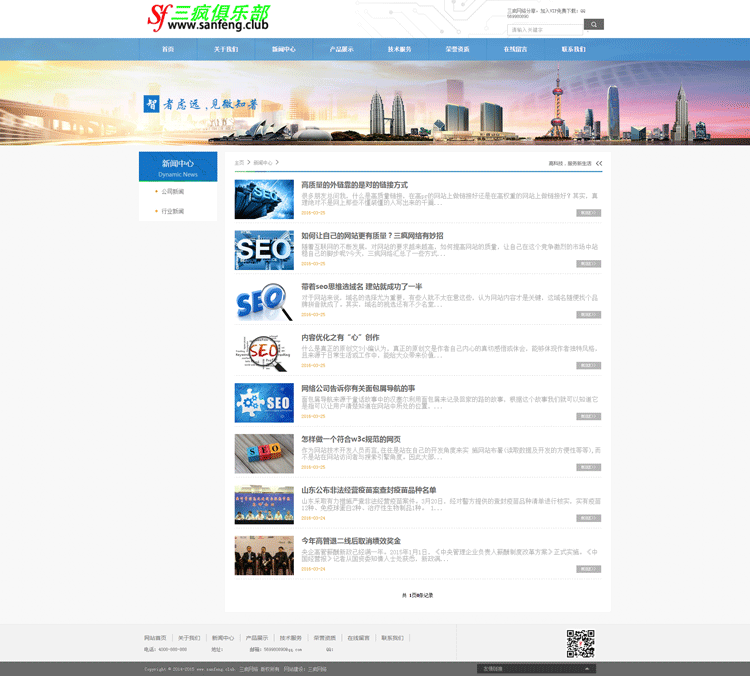The height and width of the screenshot is (676, 750).
Task: Open 首页 in the top navigation
Action: click(168, 49)
